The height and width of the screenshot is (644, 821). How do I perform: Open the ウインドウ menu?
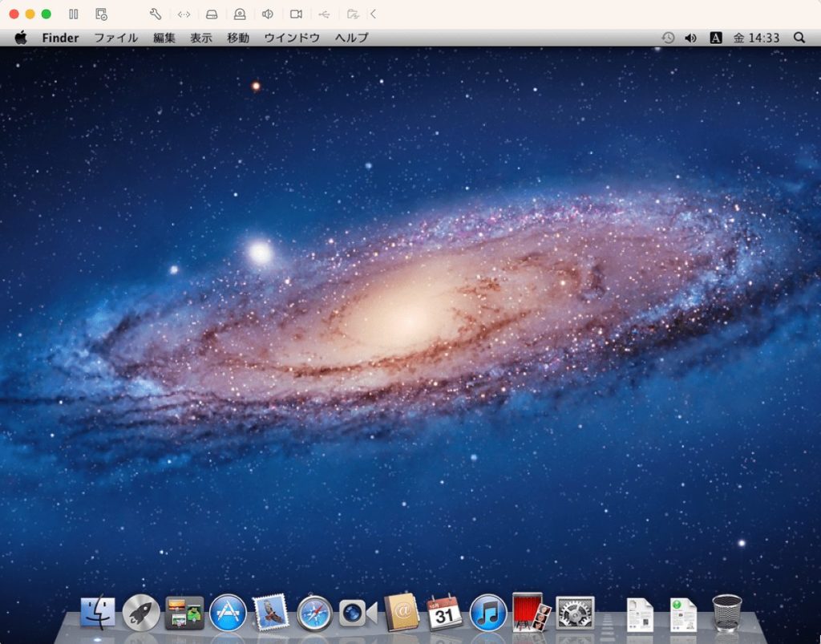click(x=292, y=38)
